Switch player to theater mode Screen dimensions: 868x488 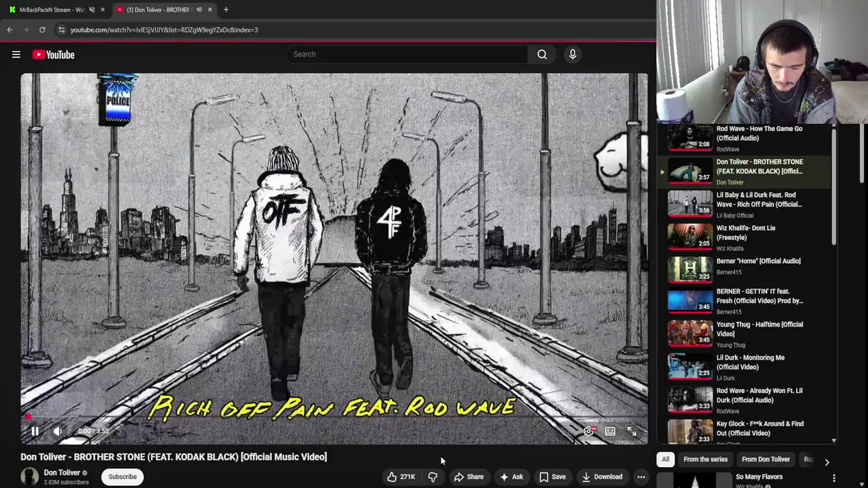pyautogui.click(x=610, y=431)
